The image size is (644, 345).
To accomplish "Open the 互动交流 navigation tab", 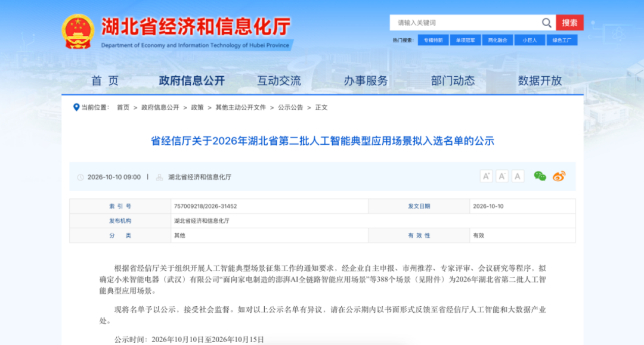I will click(x=279, y=81).
